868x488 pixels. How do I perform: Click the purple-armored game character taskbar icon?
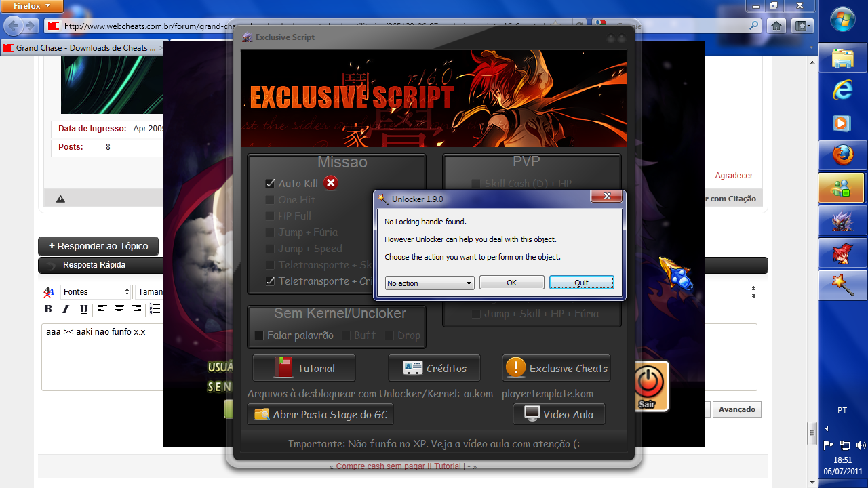(843, 220)
